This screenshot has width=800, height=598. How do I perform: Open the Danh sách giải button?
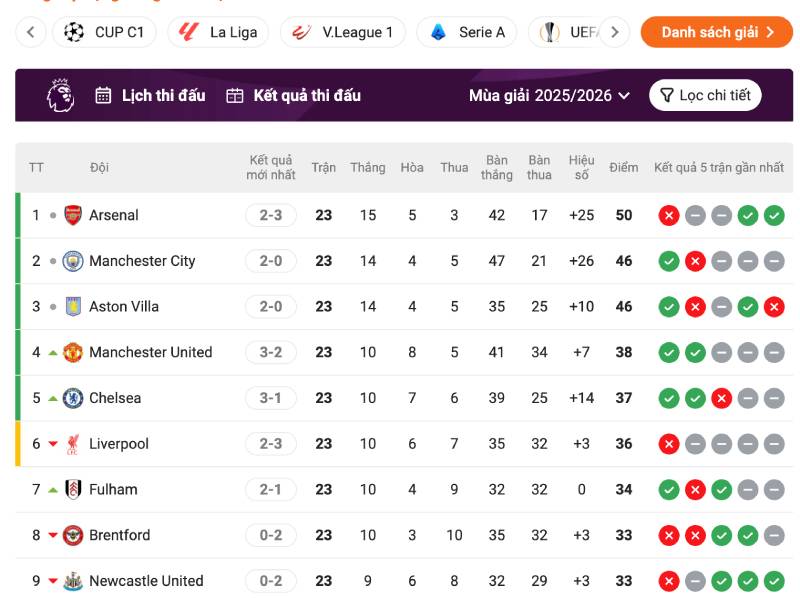[x=717, y=32]
